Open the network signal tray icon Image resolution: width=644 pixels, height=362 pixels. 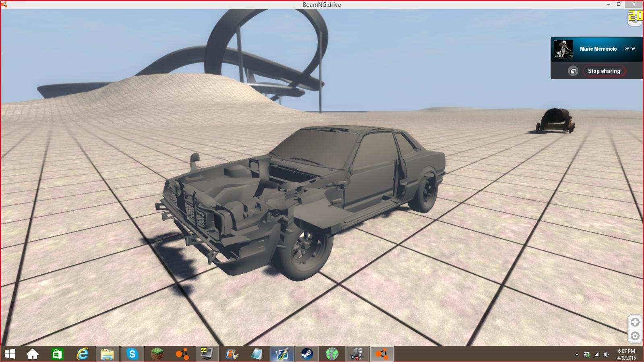(596, 354)
